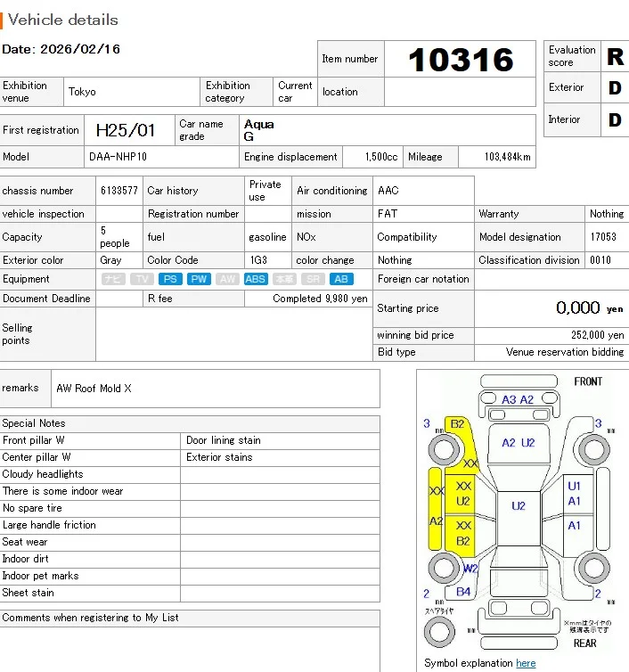Viewport: 629px width, 672px height.
Task: Click the starting price 0,000 yen
Action: point(590,307)
